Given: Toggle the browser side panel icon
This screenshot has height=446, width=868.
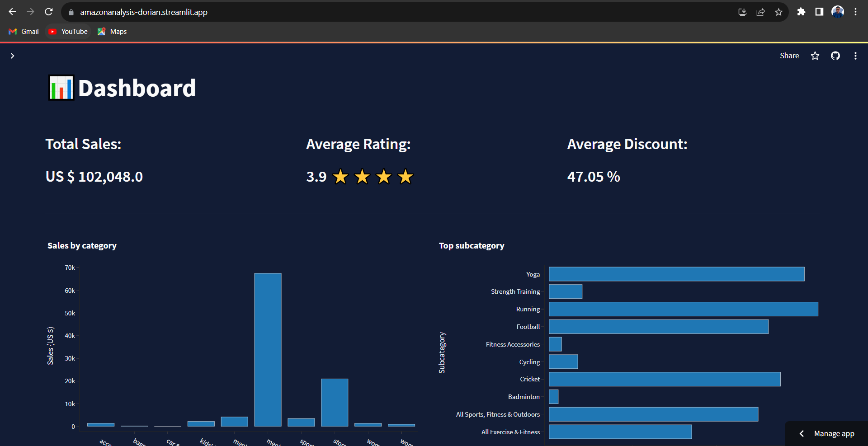Looking at the screenshot, I should click(x=819, y=12).
